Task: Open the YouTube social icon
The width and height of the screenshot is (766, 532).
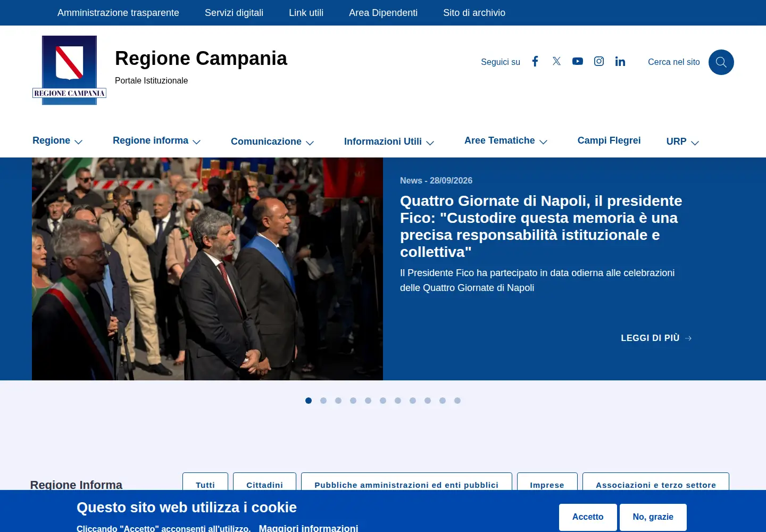Action: (578, 62)
